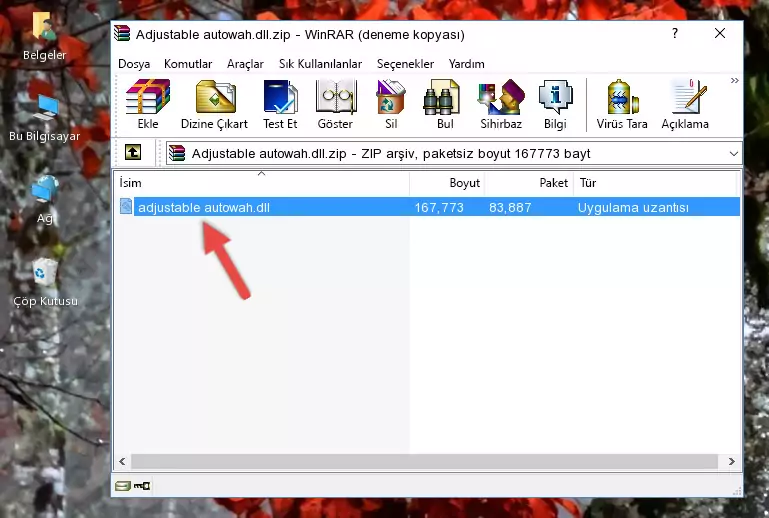Open the archive path dropdown
The width and height of the screenshot is (769, 518).
tap(733, 154)
